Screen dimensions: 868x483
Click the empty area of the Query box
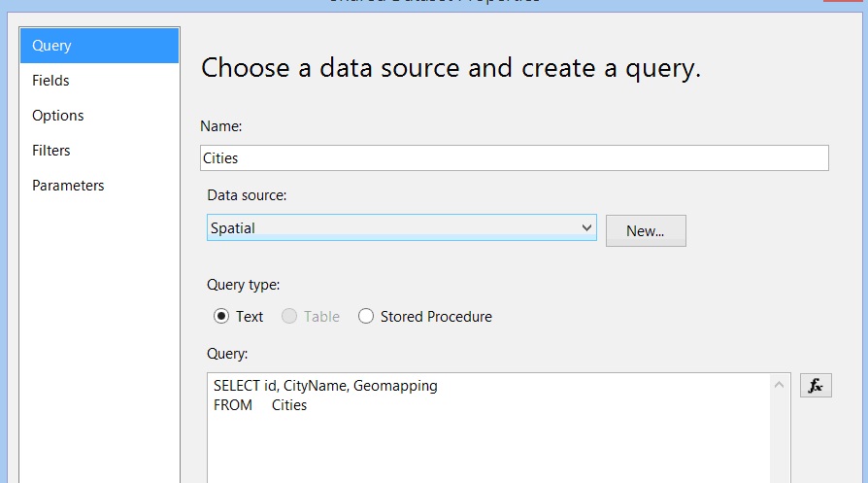(x=485, y=447)
